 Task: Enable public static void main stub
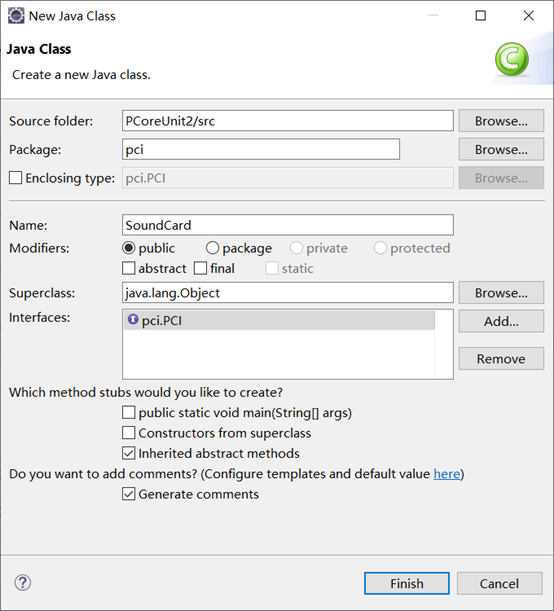129,412
